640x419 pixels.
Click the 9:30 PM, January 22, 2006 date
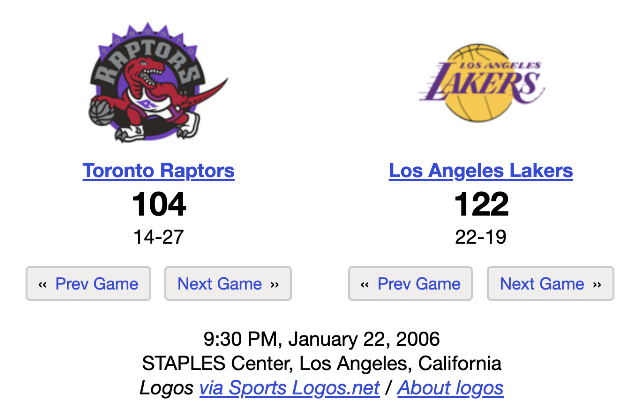(322, 339)
